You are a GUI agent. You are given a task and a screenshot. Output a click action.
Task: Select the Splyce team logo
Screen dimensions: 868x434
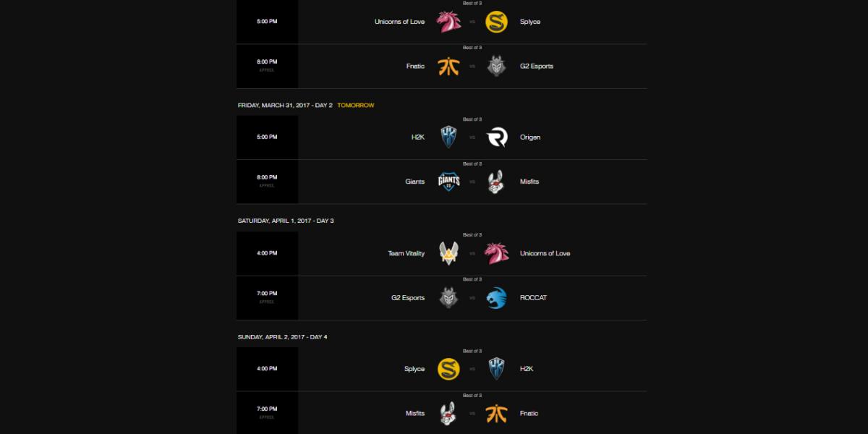tap(497, 21)
